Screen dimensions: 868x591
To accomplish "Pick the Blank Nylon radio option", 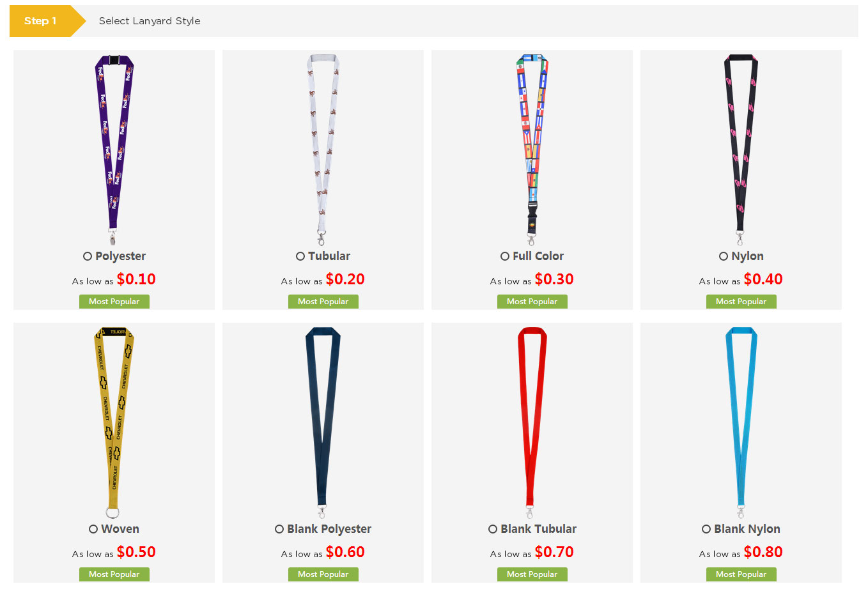I will 706,529.
